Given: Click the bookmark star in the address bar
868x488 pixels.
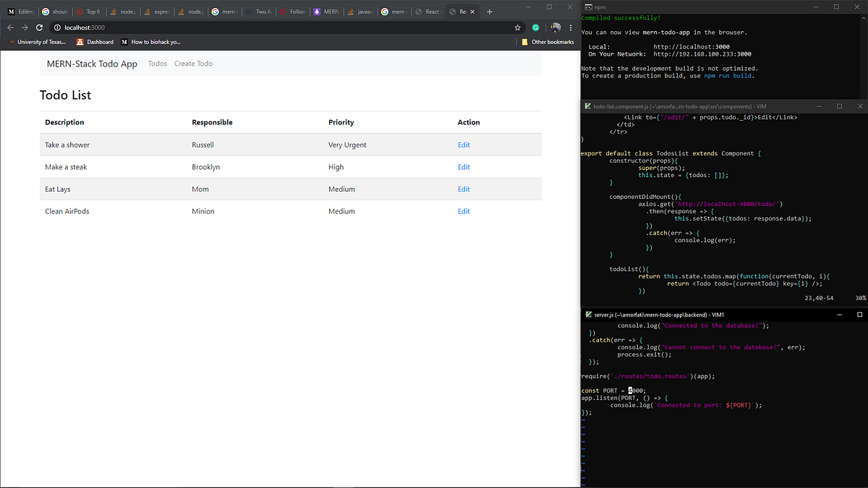Looking at the screenshot, I should tap(517, 27).
